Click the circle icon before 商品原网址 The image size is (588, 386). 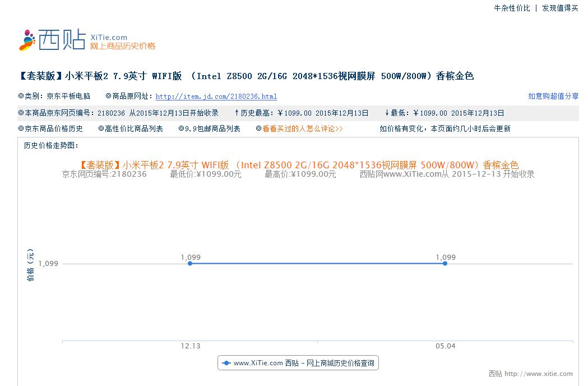click(108, 96)
